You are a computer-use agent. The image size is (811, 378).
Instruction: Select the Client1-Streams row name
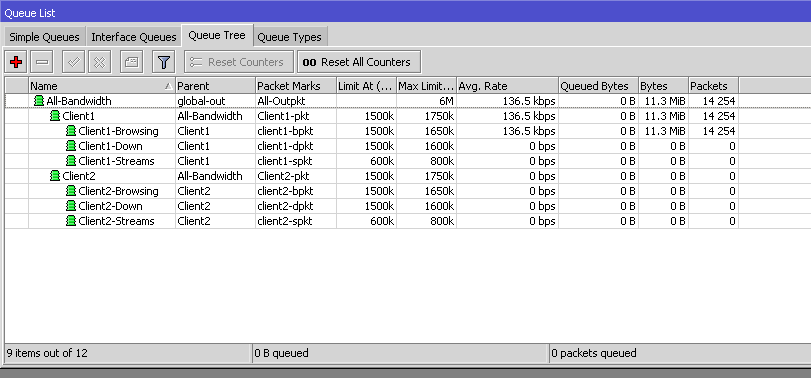coord(116,161)
